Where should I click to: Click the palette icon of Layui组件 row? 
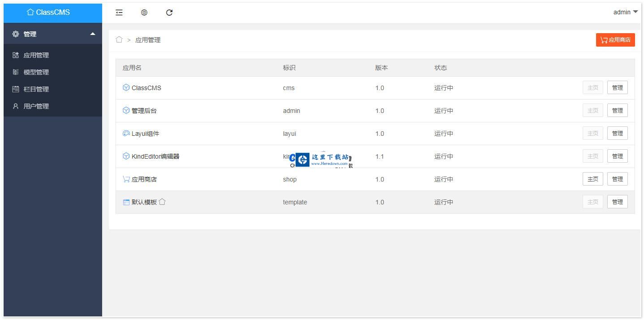coord(126,133)
